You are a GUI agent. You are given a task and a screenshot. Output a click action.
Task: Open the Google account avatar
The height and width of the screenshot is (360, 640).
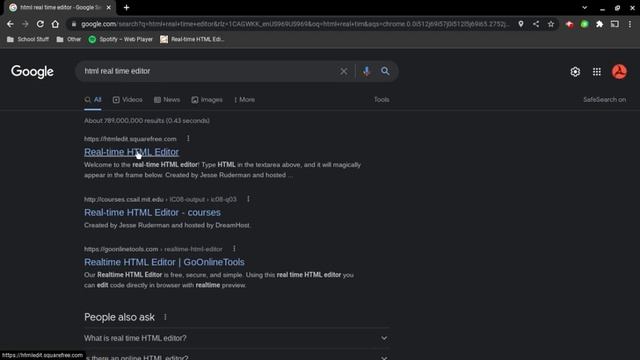619,72
